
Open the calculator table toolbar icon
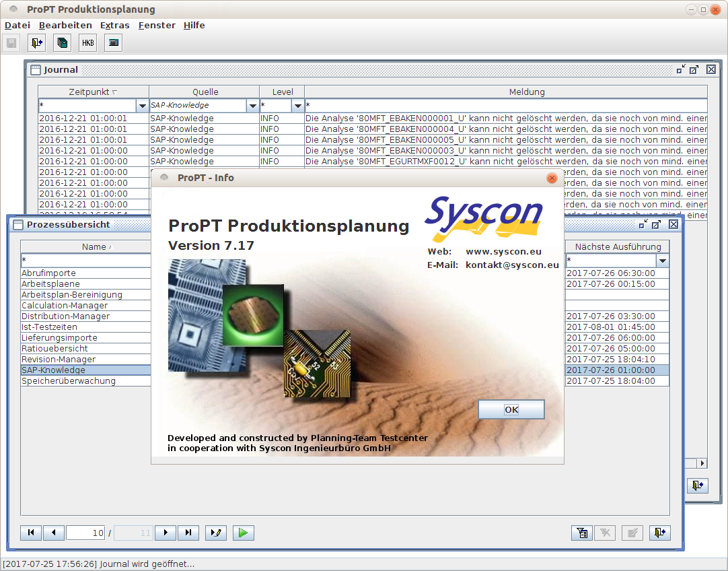point(113,43)
